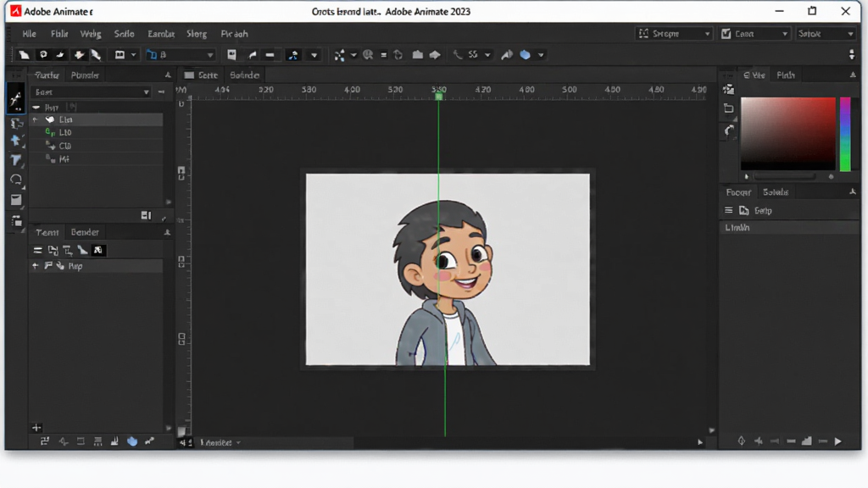Click the lasso loop tool in the left strip
This screenshot has height=488, width=868.
click(x=15, y=180)
